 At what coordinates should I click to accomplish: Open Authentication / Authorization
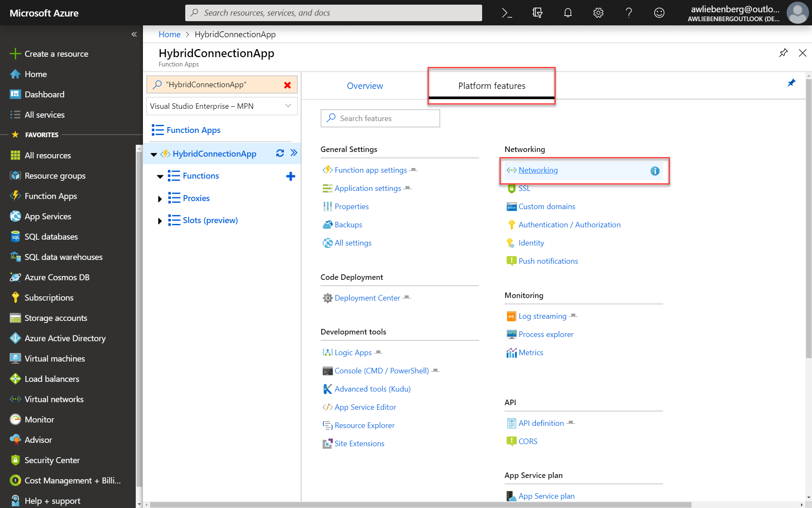(x=569, y=225)
